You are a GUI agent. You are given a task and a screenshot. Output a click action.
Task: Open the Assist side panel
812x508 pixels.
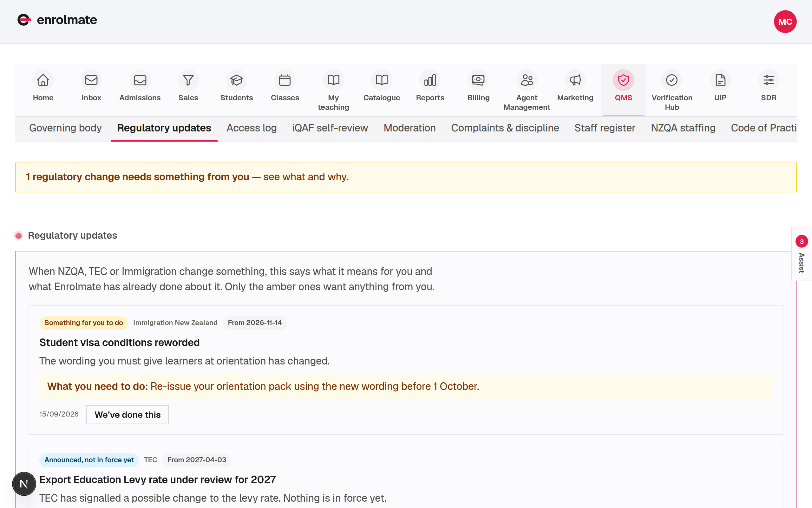[x=802, y=254]
